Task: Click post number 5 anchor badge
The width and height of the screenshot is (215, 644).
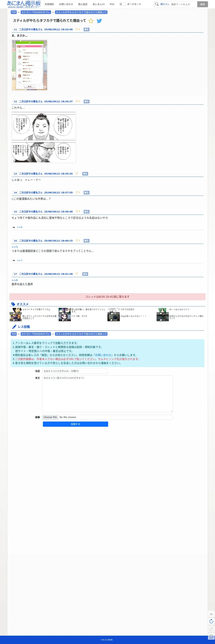Action: click(x=15, y=212)
